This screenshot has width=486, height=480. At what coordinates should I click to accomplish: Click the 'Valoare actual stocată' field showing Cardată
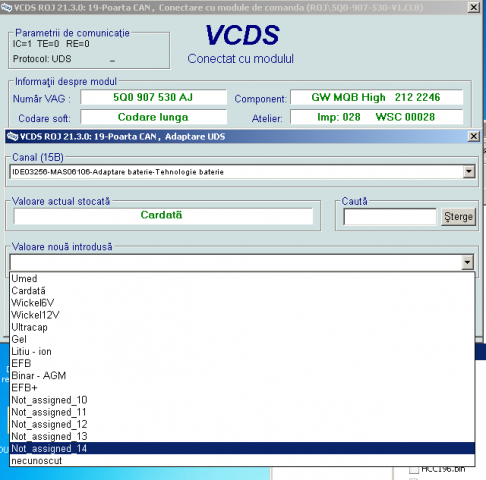[163, 216]
